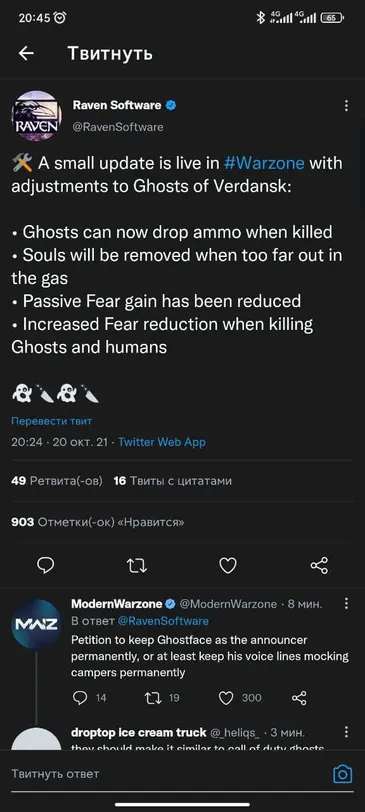Share the ModernWarzone reply

[299, 698]
